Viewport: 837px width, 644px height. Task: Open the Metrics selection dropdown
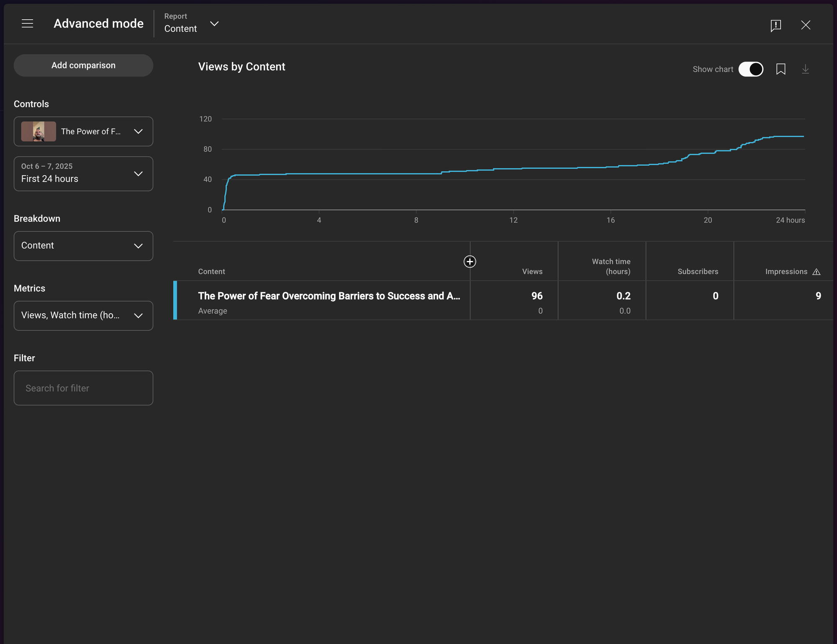(83, 316)
